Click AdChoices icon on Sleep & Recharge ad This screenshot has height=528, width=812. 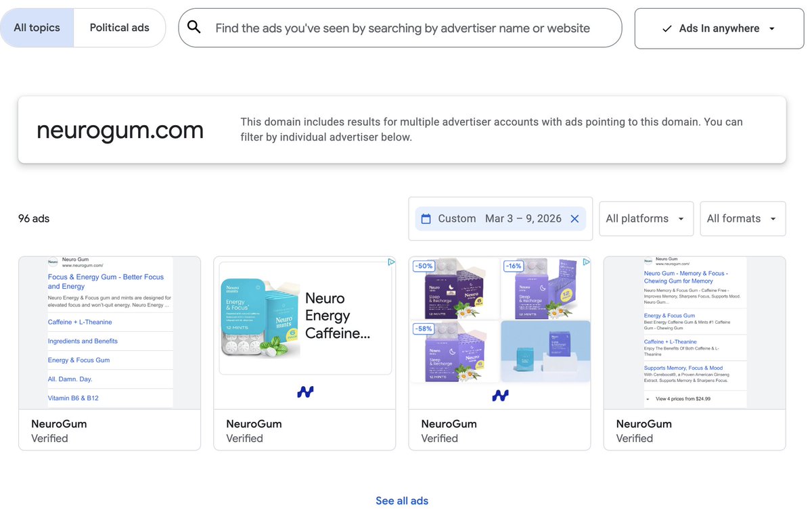pos(586,262)
